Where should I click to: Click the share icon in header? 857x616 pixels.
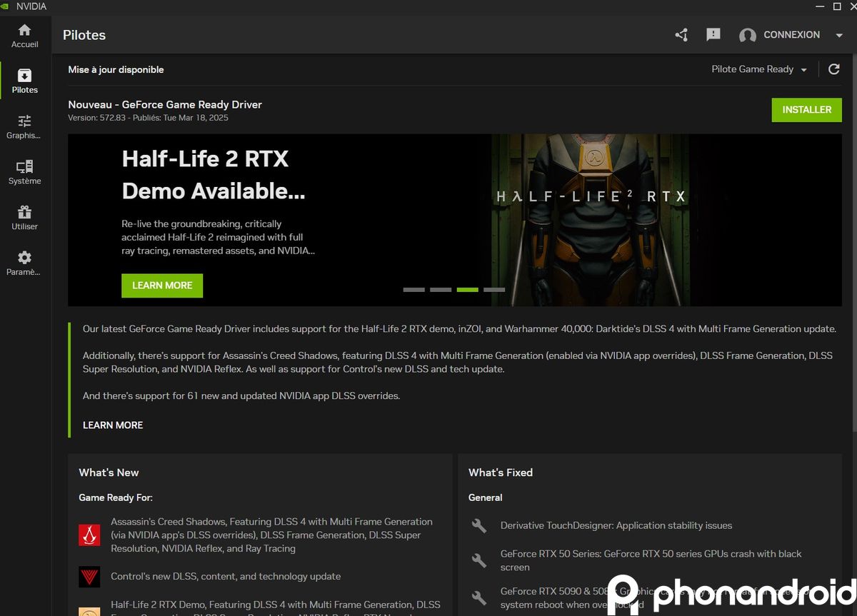681,35
